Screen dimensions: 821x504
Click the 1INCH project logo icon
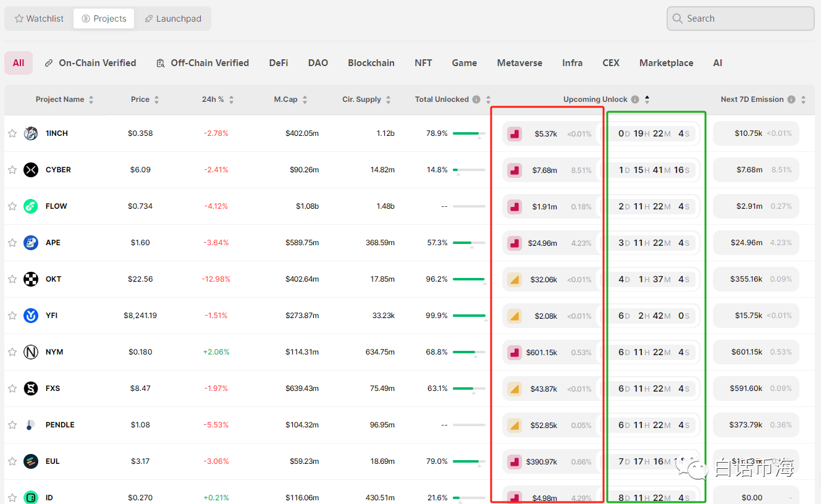pos(31,133)
